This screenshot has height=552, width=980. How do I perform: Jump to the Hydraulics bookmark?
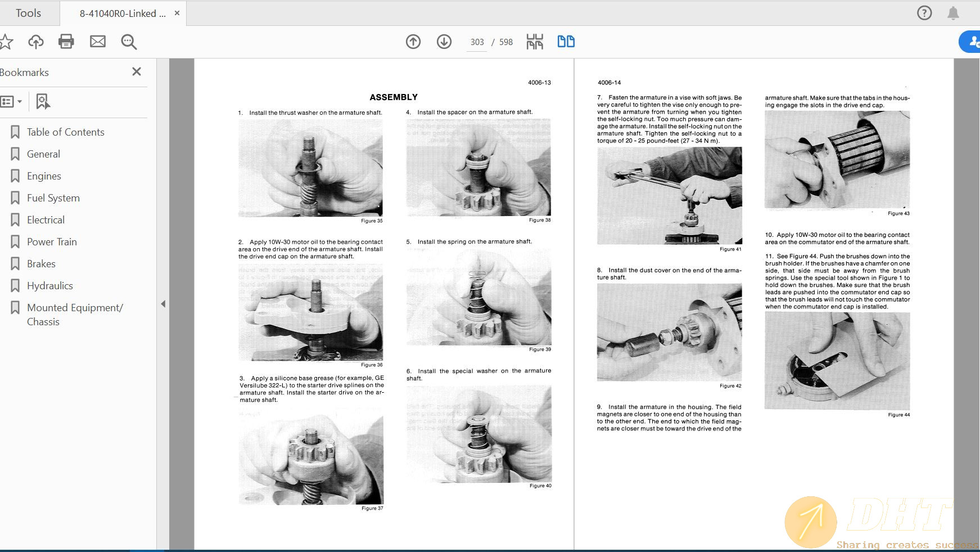click(x=50, y=286)
